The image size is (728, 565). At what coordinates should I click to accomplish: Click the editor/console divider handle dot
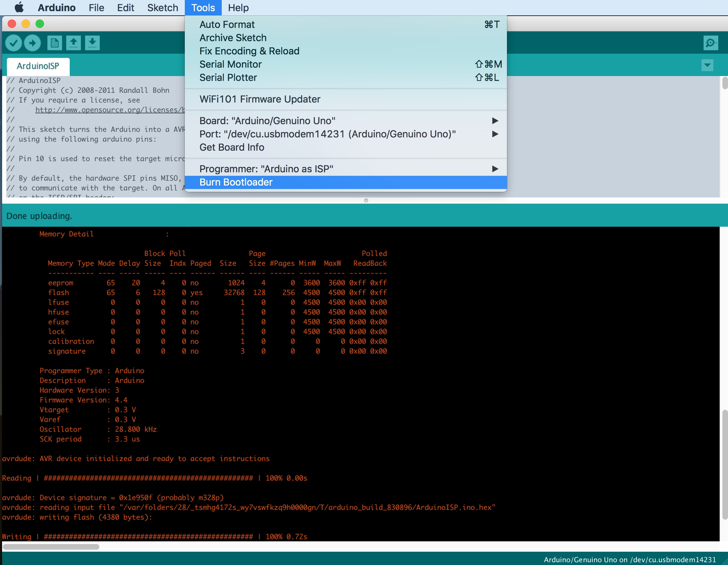pos(366,201)
